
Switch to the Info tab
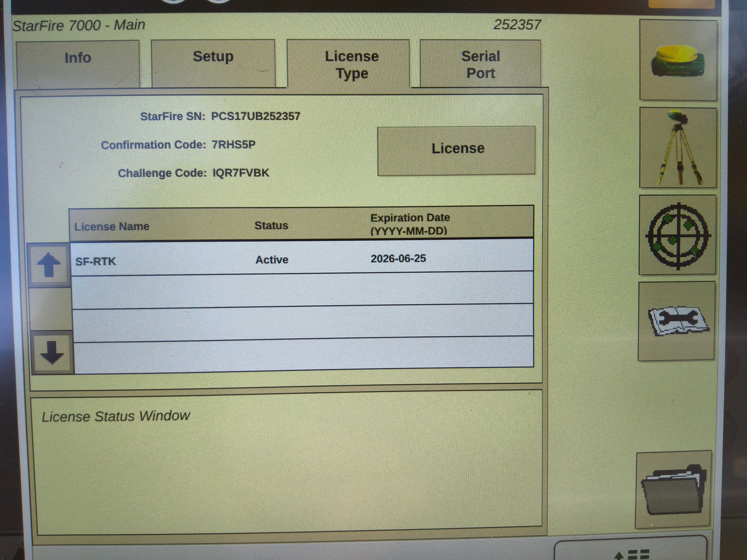coord(78,64)
